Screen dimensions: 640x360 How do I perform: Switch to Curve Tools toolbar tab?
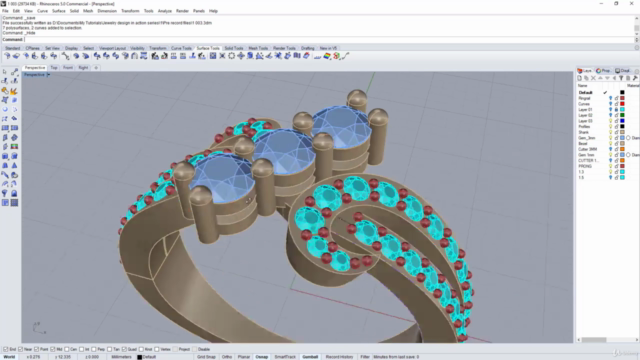(181, 48)
